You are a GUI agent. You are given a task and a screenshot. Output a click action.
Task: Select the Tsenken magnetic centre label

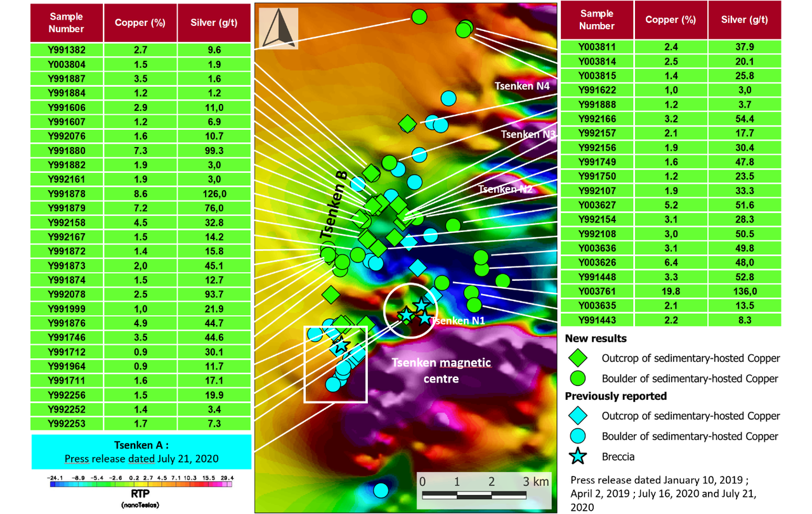pos(442,371)
